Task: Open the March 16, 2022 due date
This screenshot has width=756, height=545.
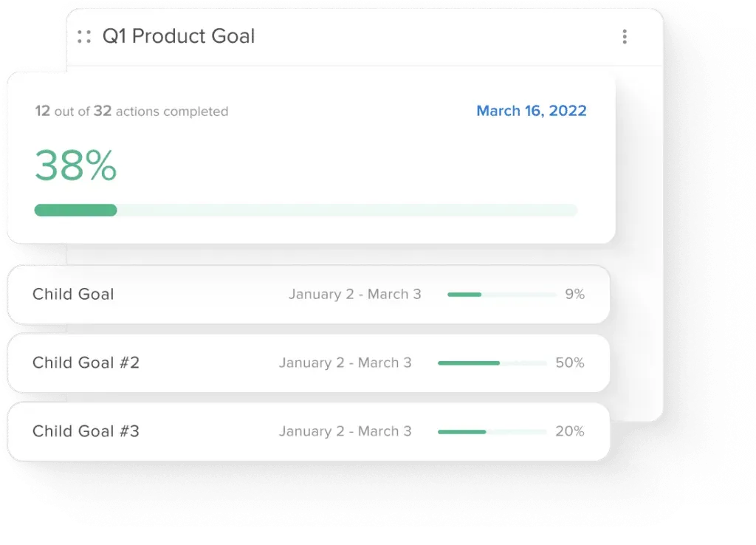Action: pos(532,111)
